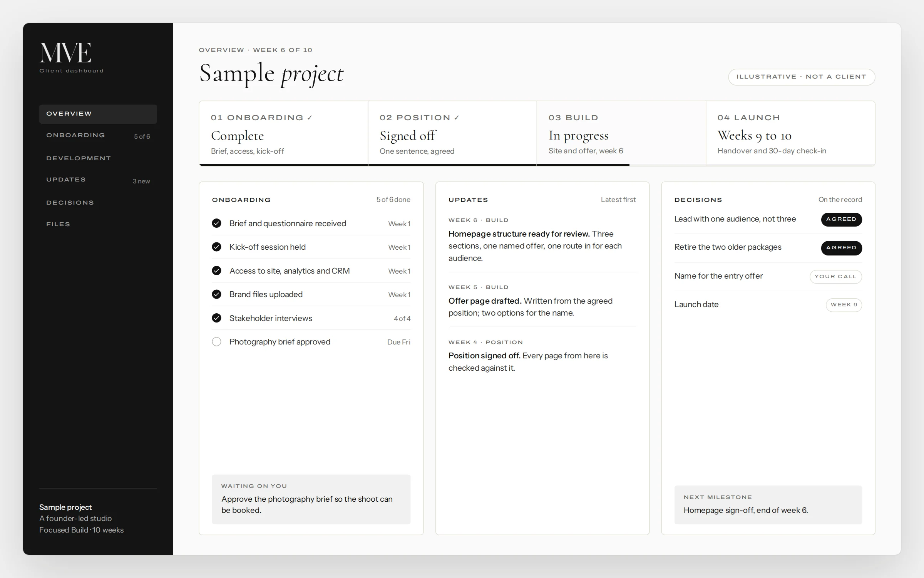Click Agreed badge for Lead with one audience

coord(842,219)
